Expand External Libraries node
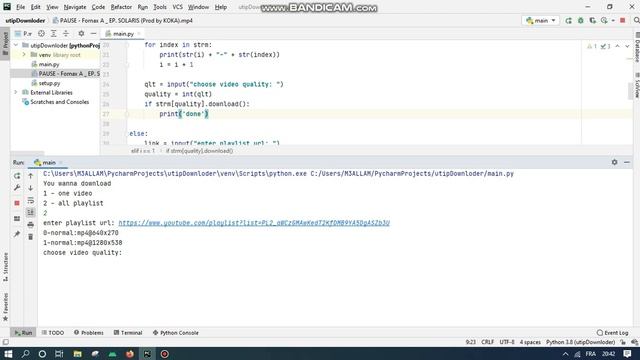The height and width of the screenshot is (360, 640). [x=16, y=93]
